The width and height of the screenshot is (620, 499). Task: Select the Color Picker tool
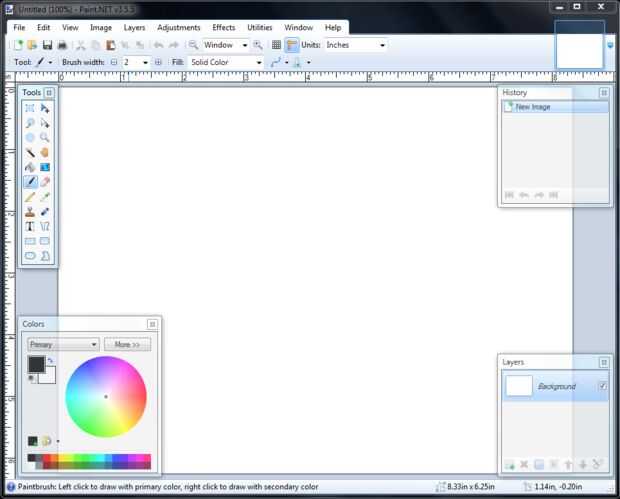(x=45, y=197)
